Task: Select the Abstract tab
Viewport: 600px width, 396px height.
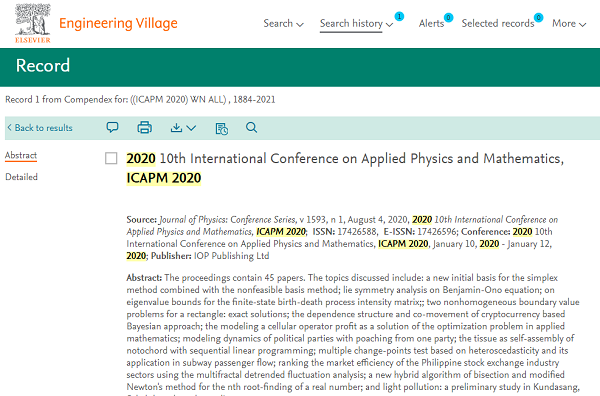Action: pos(21,155)
